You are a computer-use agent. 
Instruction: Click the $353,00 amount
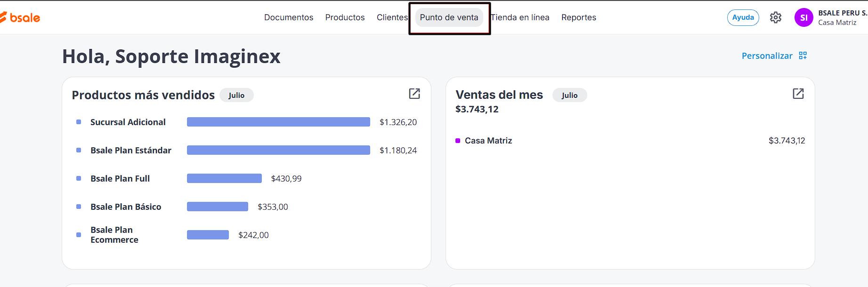[273, 207]
